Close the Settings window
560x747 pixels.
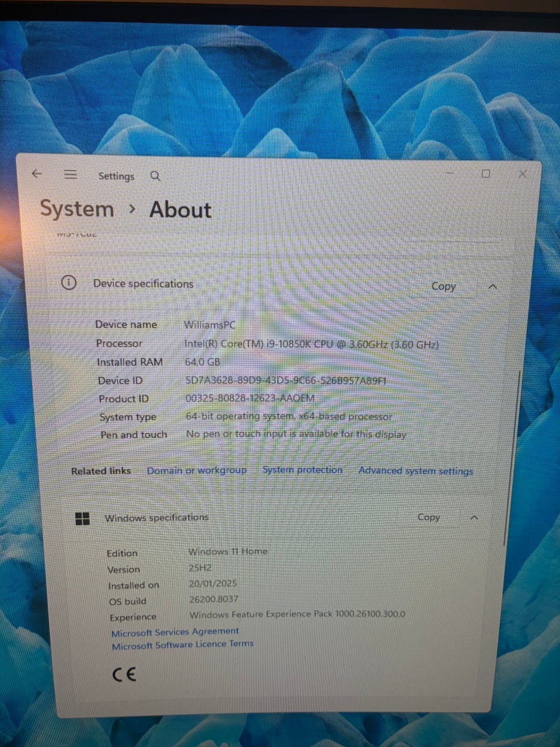point(522,174)
